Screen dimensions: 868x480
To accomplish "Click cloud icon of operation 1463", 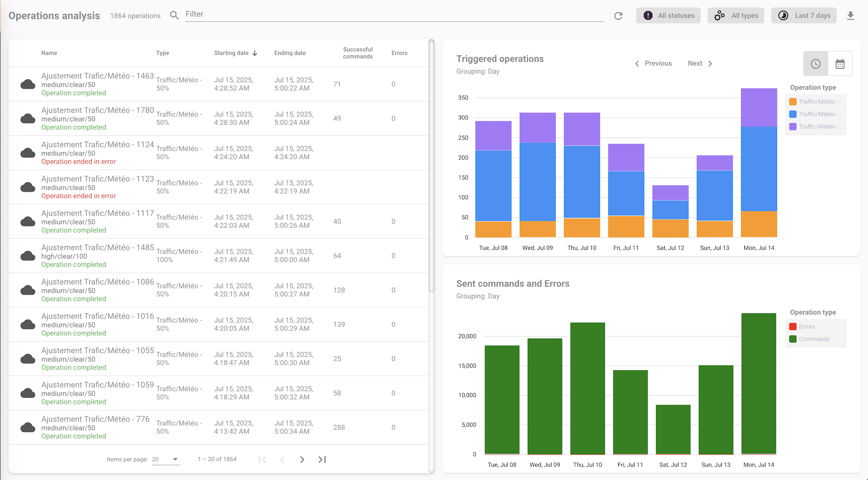I will (x=28, y=84).
